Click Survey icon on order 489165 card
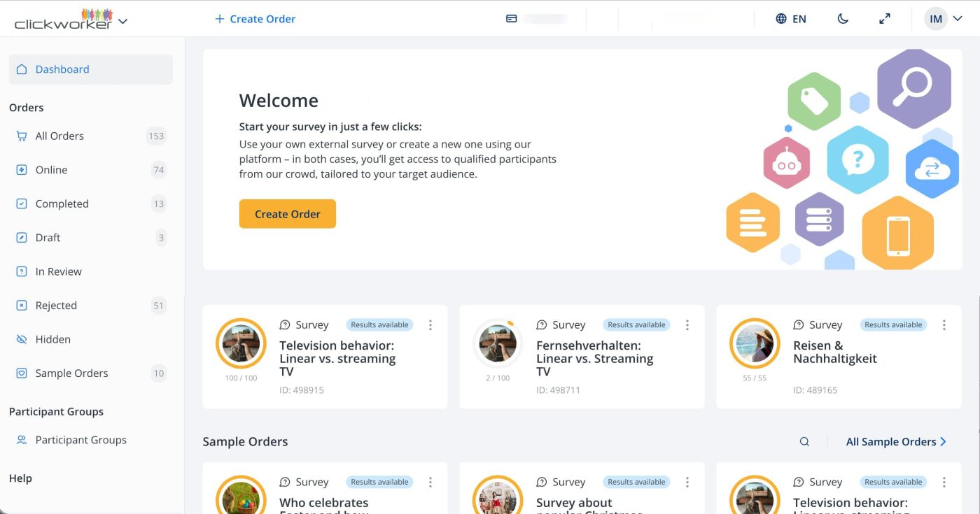 click(799, 325)
